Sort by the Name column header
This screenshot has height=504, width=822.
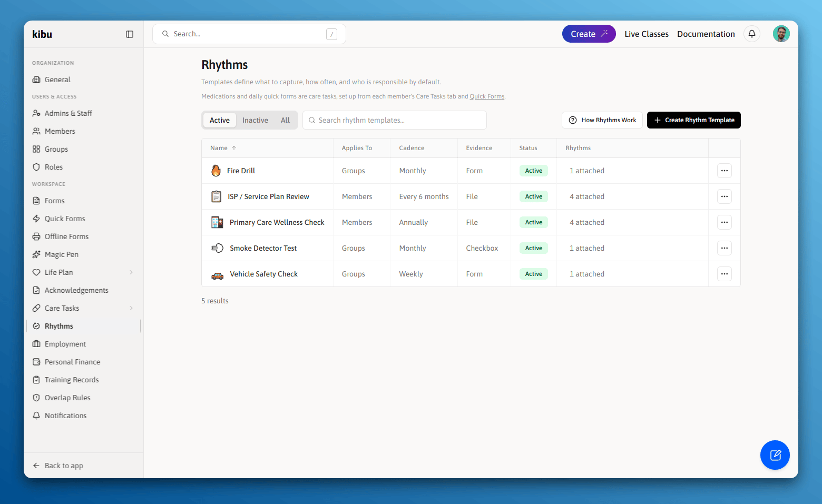click(x=223, y=148)
